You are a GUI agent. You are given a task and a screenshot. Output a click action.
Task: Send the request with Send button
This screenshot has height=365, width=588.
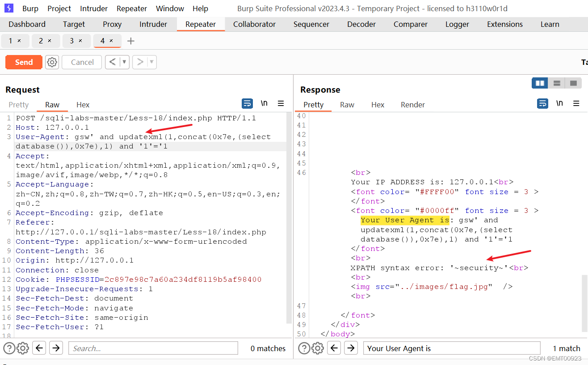(x=24, y=62)
